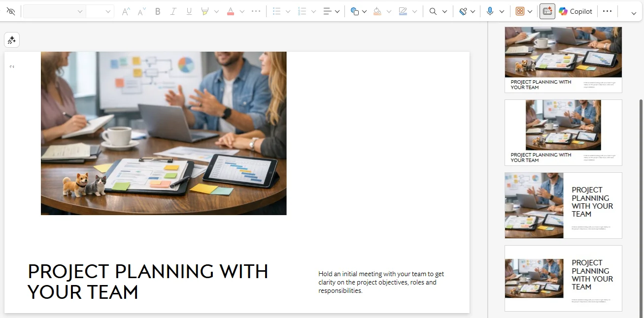Expand the shapes gallery arrow
The image size is (644, 318).
(x=365, y=11)
